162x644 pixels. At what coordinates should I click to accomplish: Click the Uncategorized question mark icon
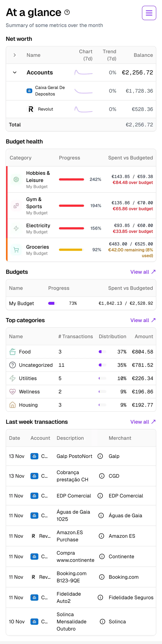coord(13,365)
